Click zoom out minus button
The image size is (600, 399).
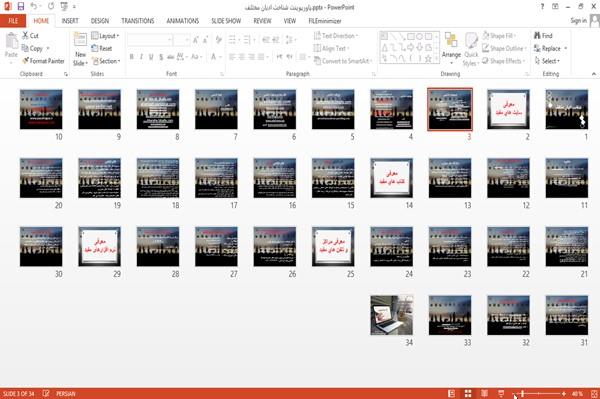point(515,393)
